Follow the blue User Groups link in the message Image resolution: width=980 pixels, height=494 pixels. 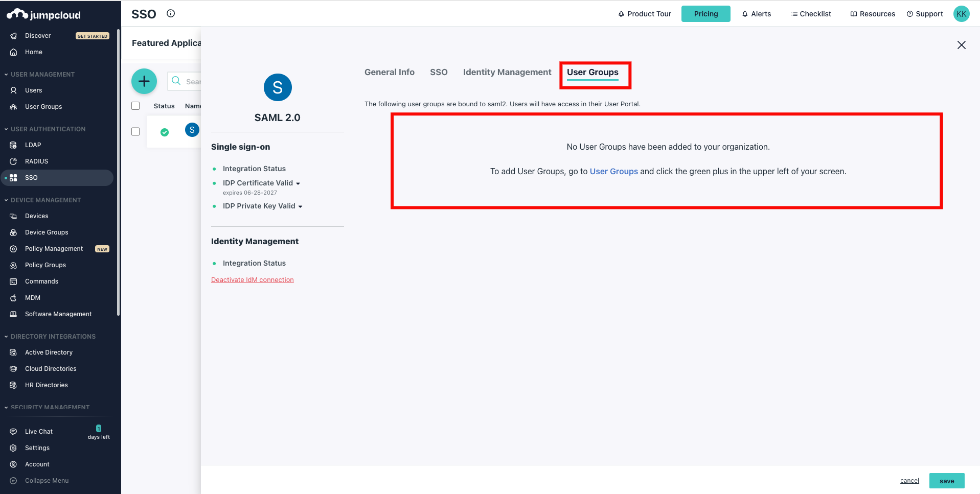[x=614, y=171]
